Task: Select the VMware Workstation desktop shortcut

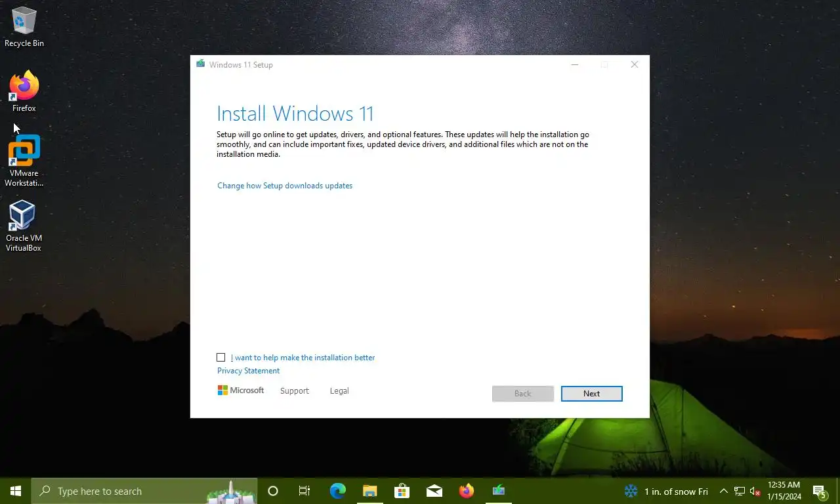Action: click(24, 161)
